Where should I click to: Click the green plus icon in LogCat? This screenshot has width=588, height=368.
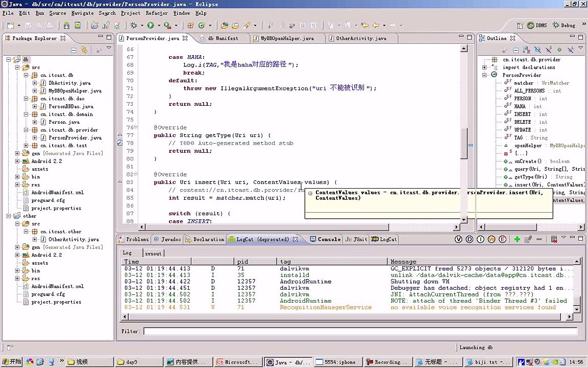[x=517, y=239]
